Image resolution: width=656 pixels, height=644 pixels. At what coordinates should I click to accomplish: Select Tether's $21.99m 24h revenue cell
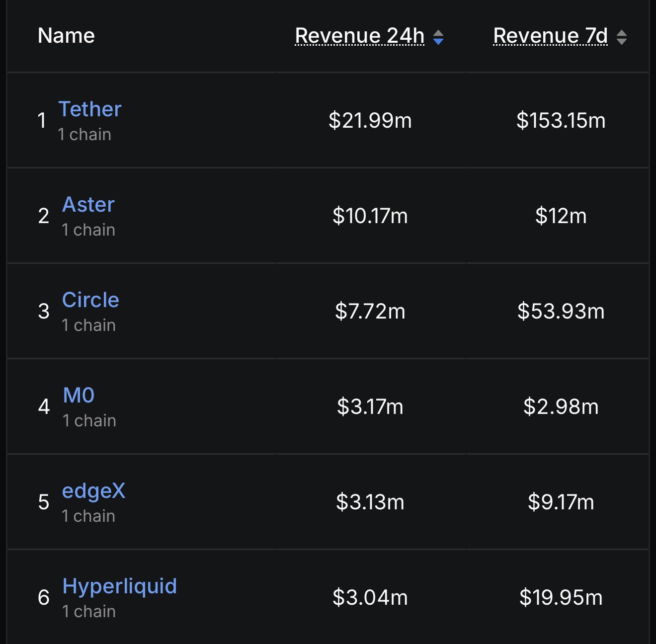pyautogui.click(x=370, y=120)
